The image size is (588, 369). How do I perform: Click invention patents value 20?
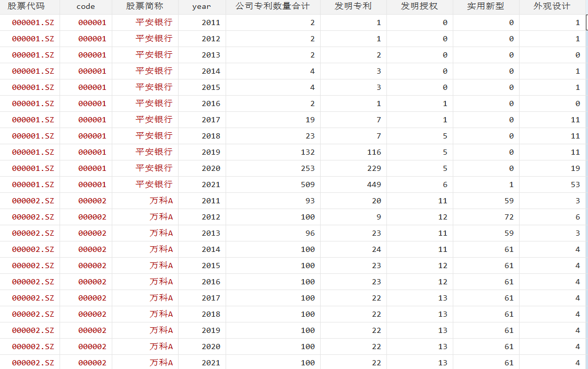tap(377, 201)
